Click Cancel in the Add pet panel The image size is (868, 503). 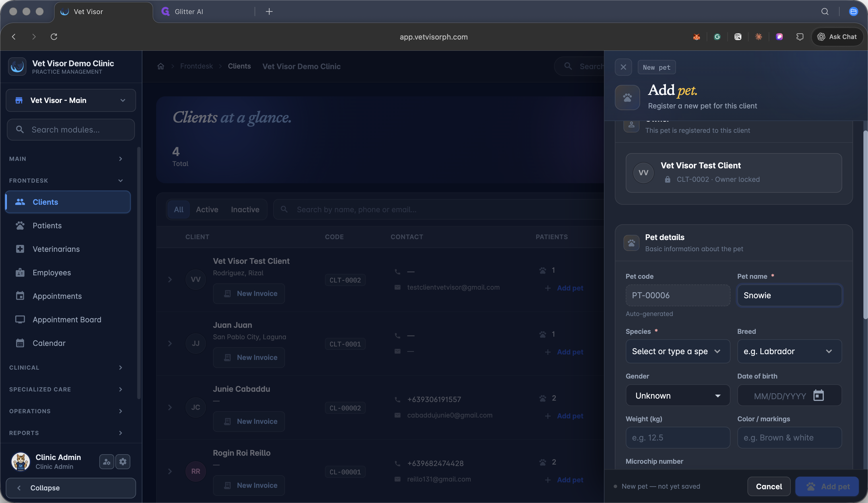(x=769, y=486)
